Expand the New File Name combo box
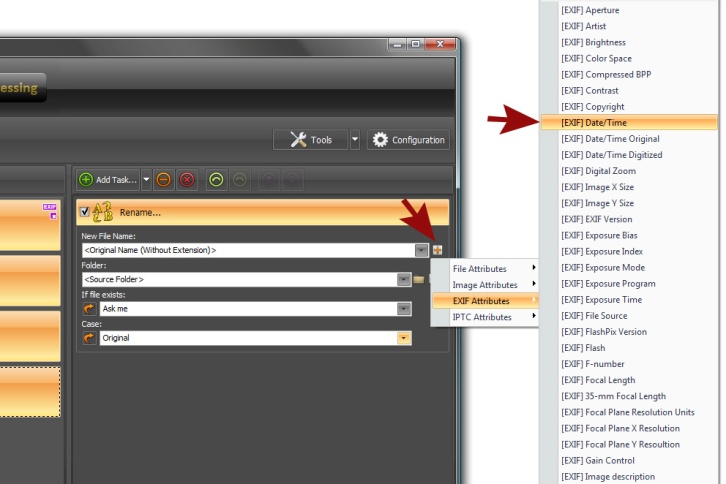Image resolution: width=726 pixels, height=484 pixels. [x=421, y=250]
